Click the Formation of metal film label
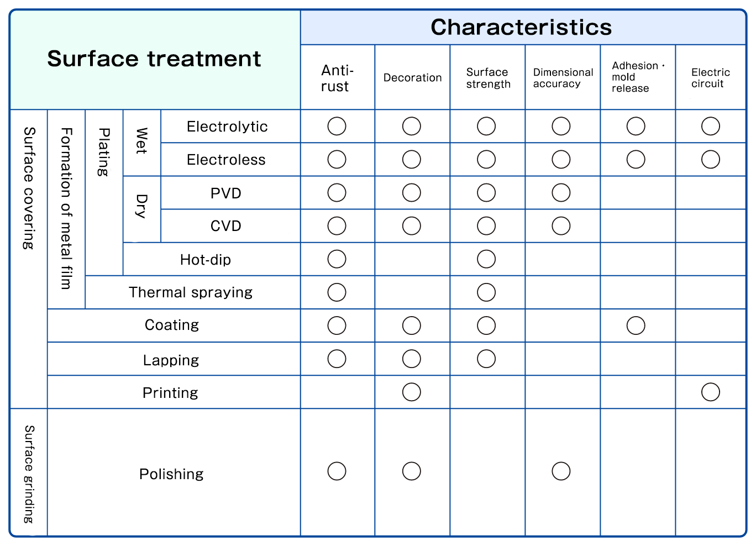The image size is (756, 546). 66,208
